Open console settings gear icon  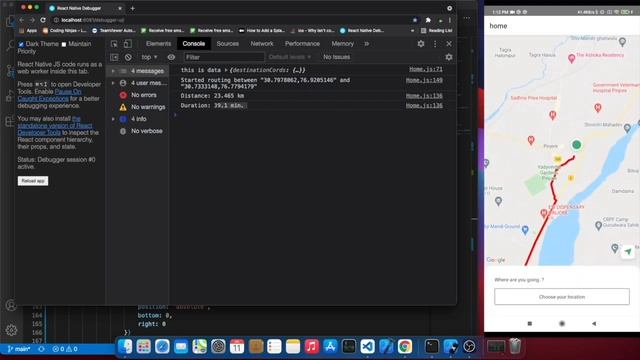(x=449, y=57)
